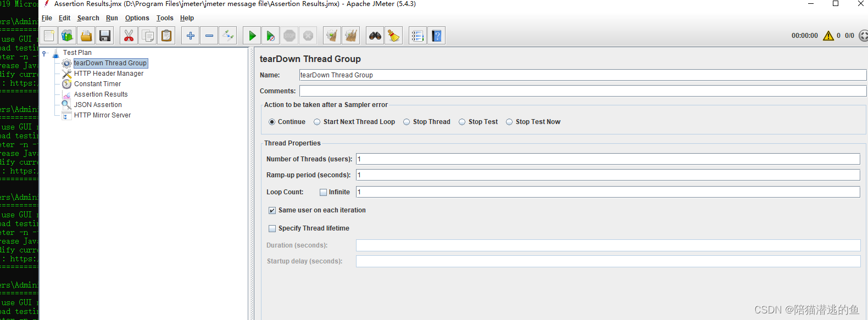Click the Name input field
This screenshot has height=320, width=868.
pos(583,75)
